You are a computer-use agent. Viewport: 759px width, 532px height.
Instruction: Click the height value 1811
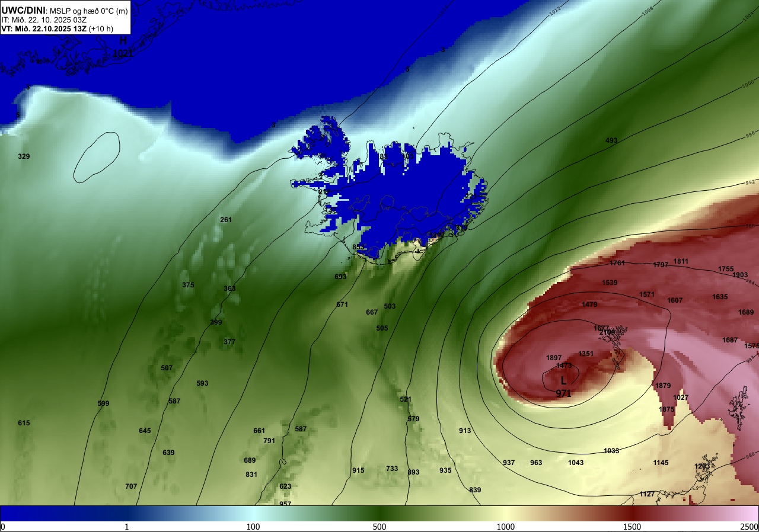pyautogui.click(x=681, y=261)
